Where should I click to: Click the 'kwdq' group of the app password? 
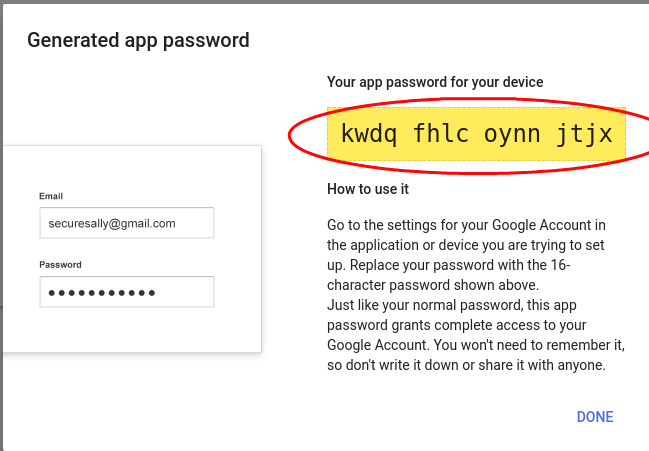368,134
